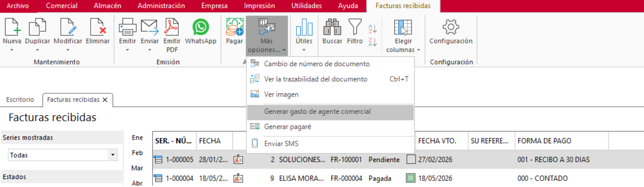Click the green Pagada status box

point(411,178)
